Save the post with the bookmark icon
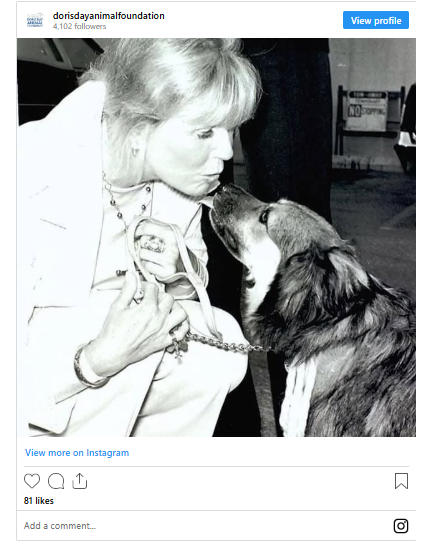Viewport: 436px width, 554px height. [x=401, y=481]
